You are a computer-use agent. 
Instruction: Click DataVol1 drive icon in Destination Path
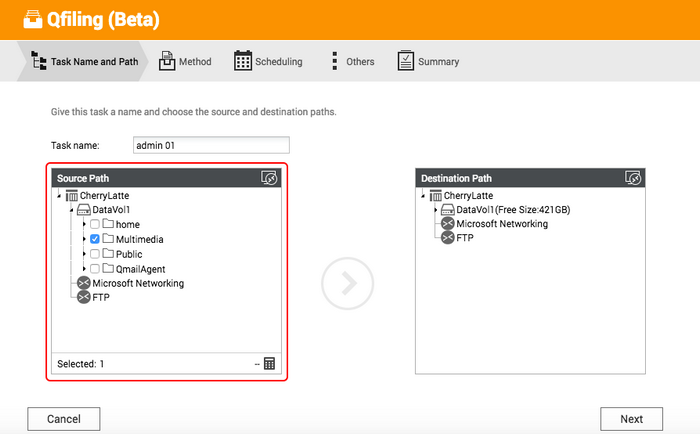[448, 209]
